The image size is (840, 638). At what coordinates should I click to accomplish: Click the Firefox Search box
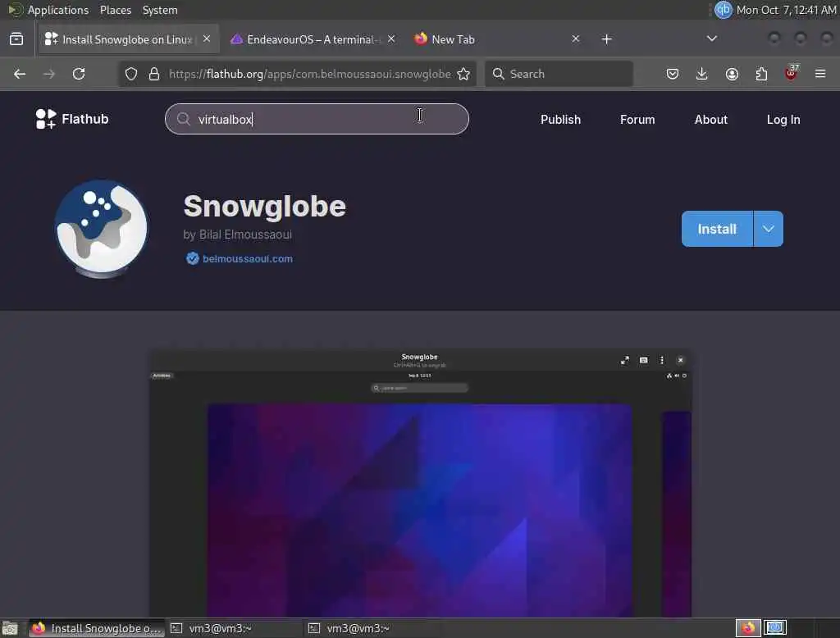559,74
